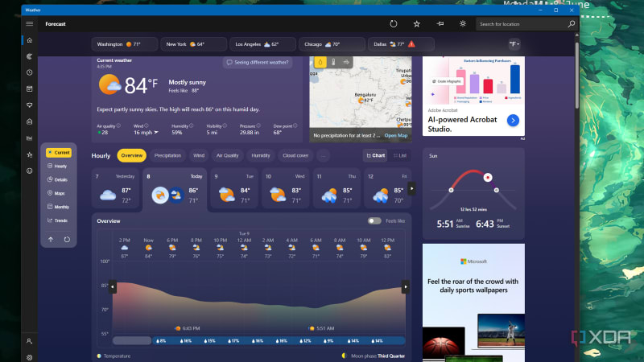This screenshot has height=362, width=644.
Task: Click the search magnifier icon
Action: pyautogui.click(x=572, y=24)
